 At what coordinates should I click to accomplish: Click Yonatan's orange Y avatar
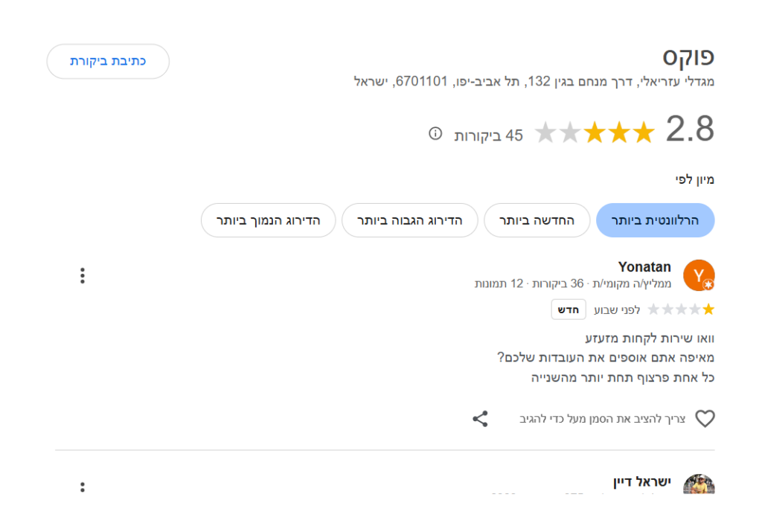click(x=699, y=275)
